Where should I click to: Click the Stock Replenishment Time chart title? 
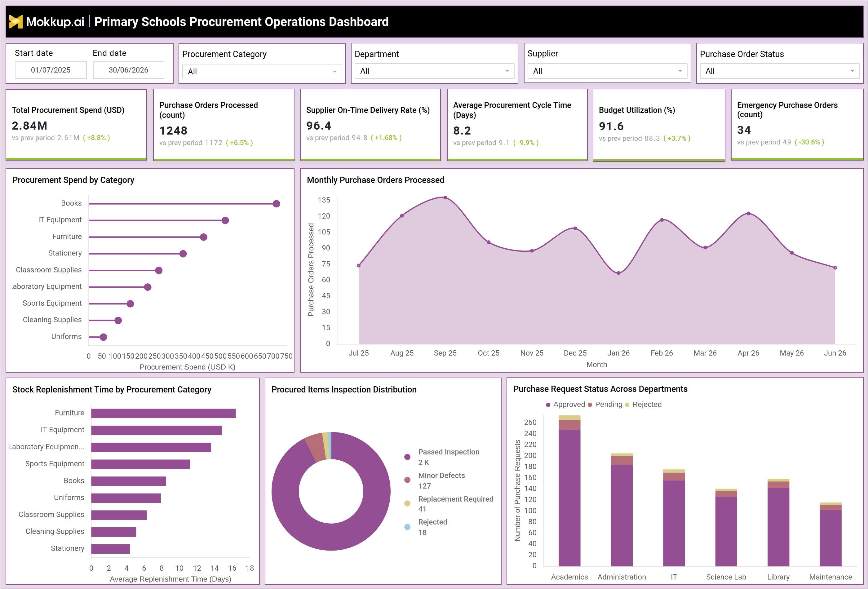pos(112,390)
